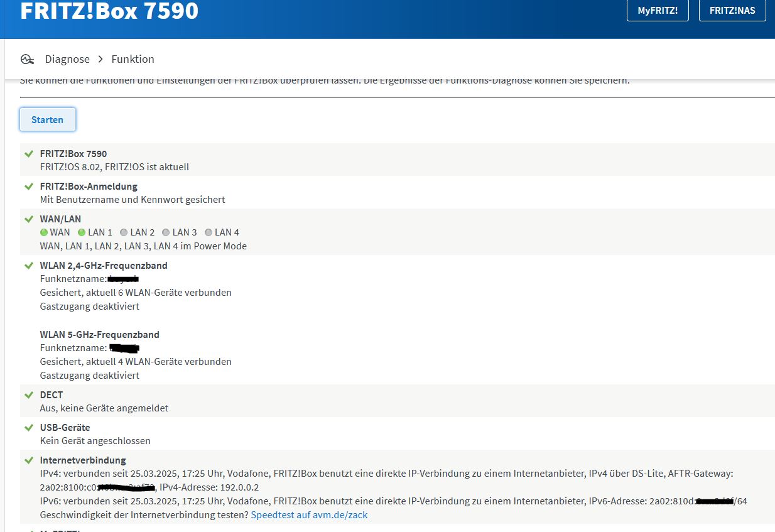Click 'Mit Benutzername und Kennwort gesichert' text

coord(133,200)
